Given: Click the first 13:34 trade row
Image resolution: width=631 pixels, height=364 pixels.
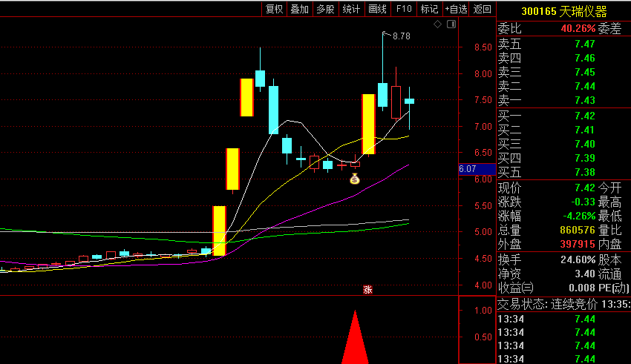Looking at the screenshot, I should pyautogui.click(x=563, y=320).
